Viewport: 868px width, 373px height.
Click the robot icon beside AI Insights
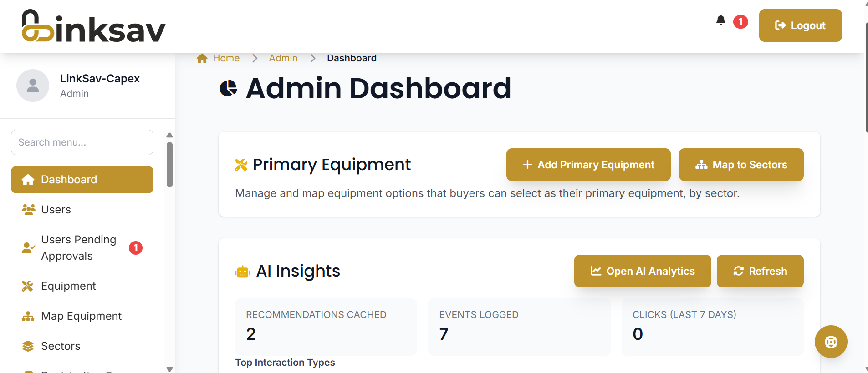click(243, 272)
